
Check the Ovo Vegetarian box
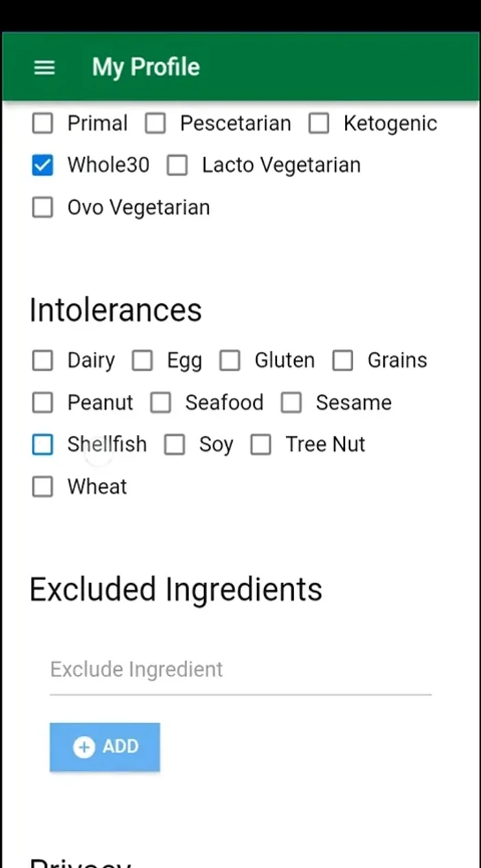coord(43,207)
